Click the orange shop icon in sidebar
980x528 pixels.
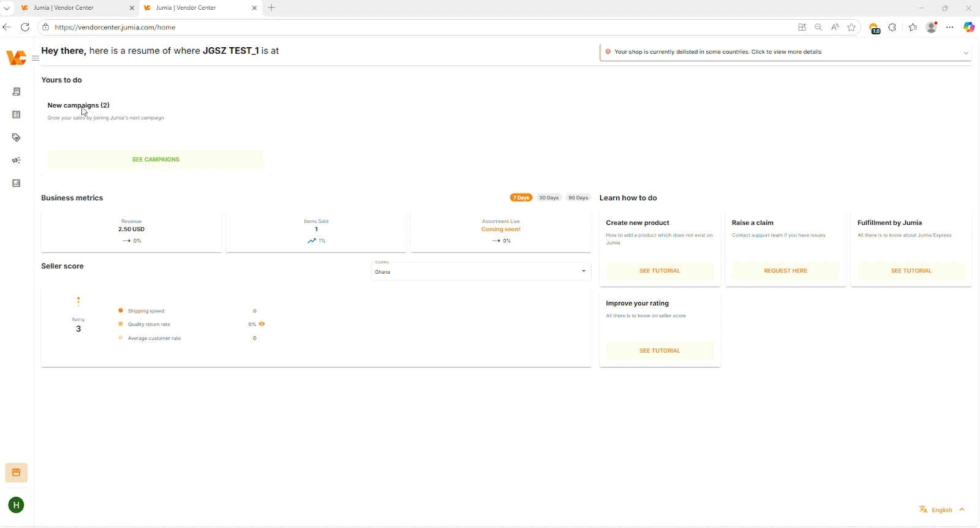(x=17, y=473)
